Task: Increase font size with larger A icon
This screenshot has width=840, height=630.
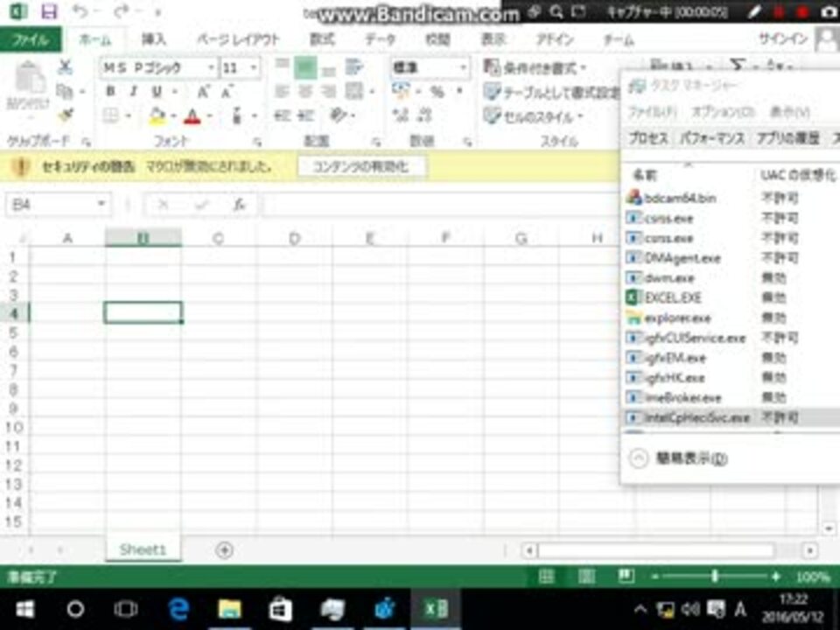Action: click(x=204, y=92)
